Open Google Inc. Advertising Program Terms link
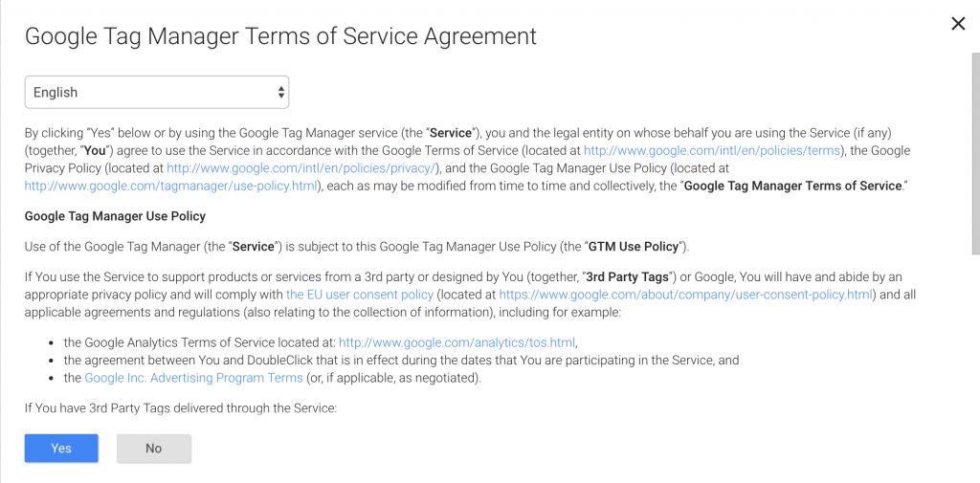Image resolution: width=980 pixels, height=483 pixels. pos(193,378)
